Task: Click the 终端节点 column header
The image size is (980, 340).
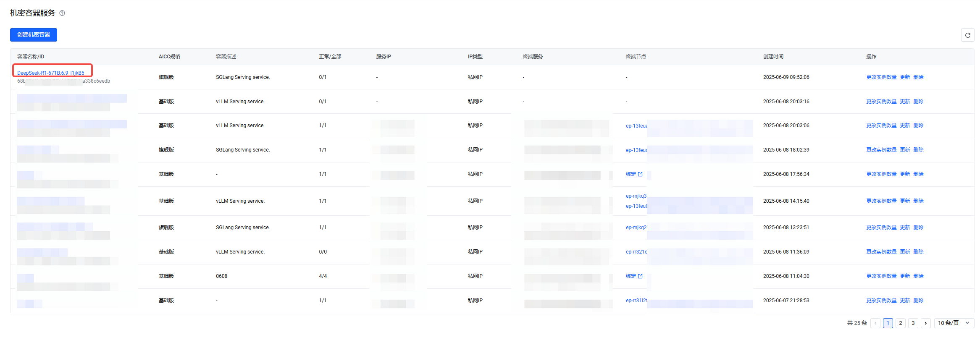Action: point(636,57)
